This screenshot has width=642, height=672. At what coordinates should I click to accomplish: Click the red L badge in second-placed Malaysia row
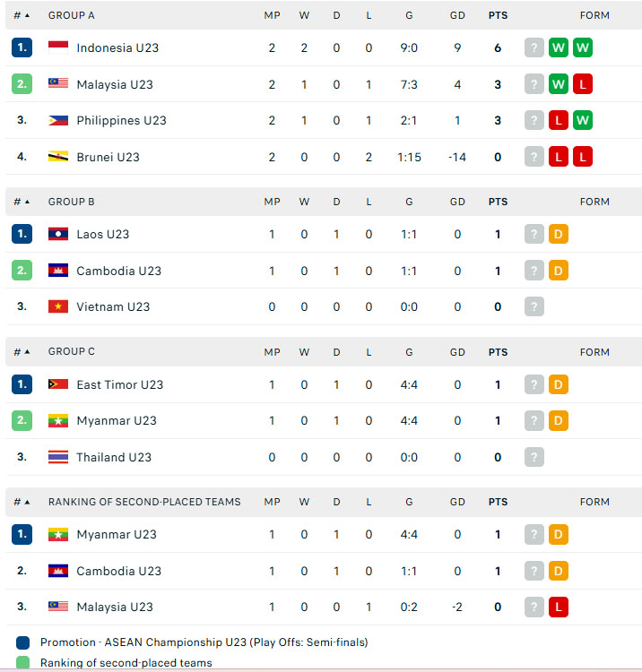pos(559,607)
